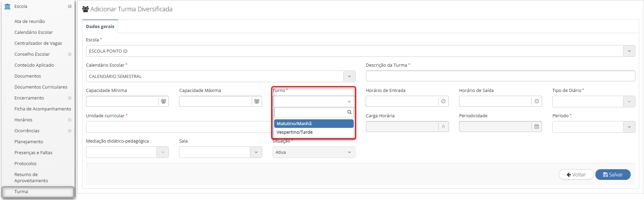The height and width of the screenshot is (200, 644).
Task: Click the Escola building icon in sidebar
Action: [7, 6]
